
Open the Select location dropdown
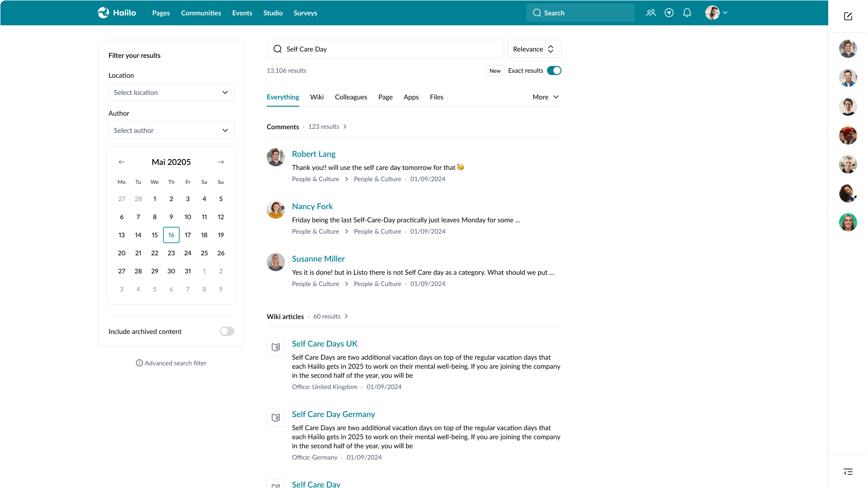171,92
